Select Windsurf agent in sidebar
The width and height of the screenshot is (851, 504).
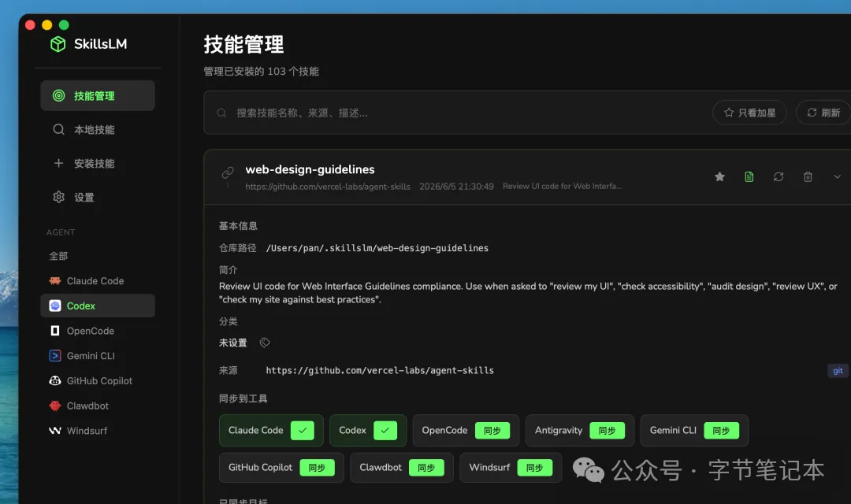[x=98, y=431]
